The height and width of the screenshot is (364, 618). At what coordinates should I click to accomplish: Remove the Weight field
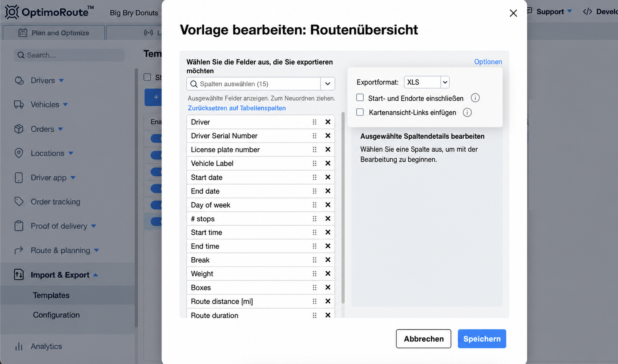(328, 273)
